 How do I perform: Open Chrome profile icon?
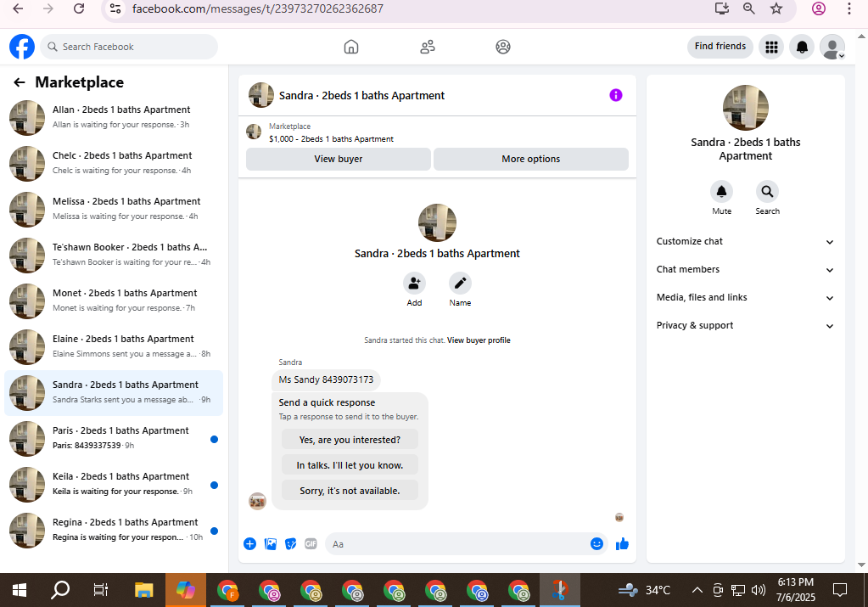pos(819,8)
